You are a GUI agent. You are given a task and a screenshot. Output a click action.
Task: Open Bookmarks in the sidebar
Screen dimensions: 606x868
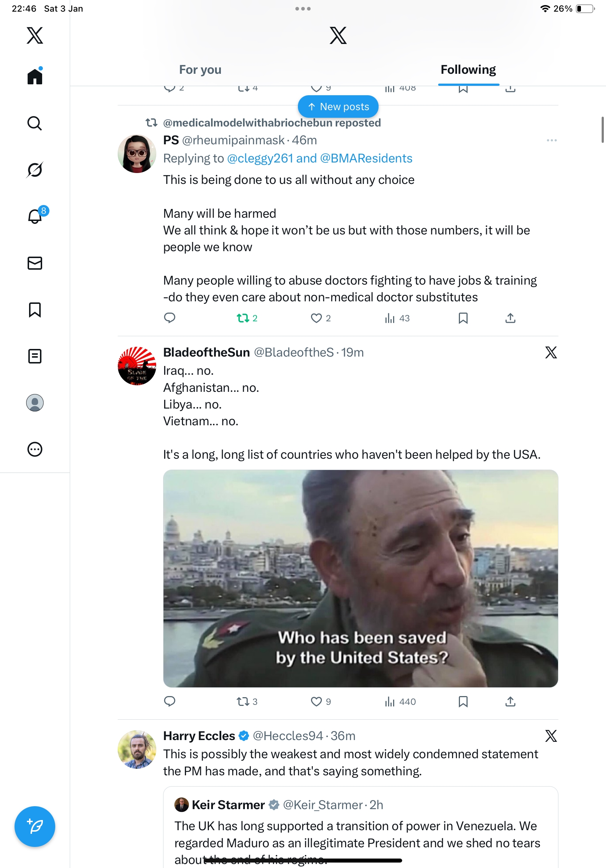click(35, 310)
